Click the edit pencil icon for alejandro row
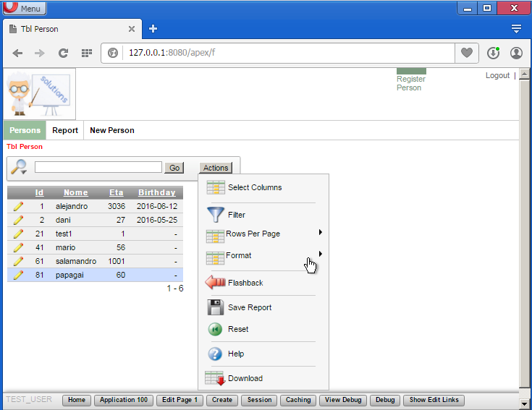 coord(18,206)
